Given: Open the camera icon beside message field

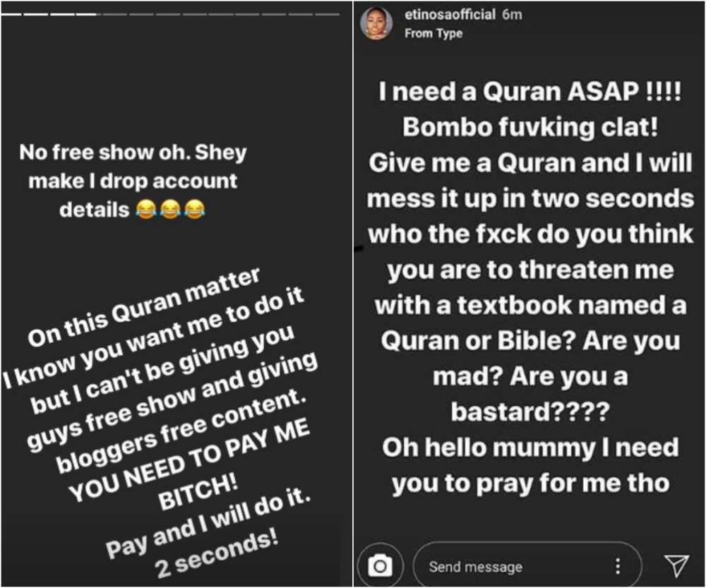Looking at the screenshot, I should click(380, 566).
